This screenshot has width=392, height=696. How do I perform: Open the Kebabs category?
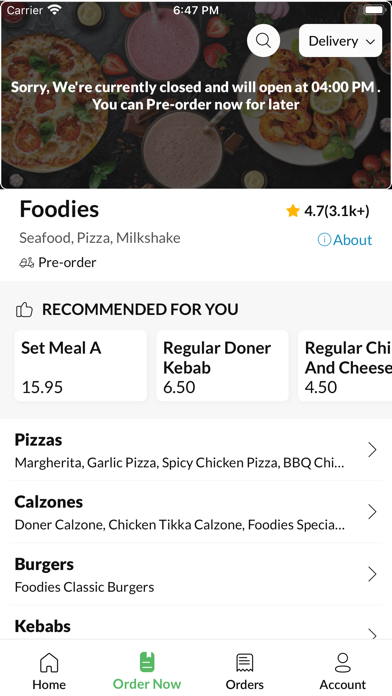point(196,626)
